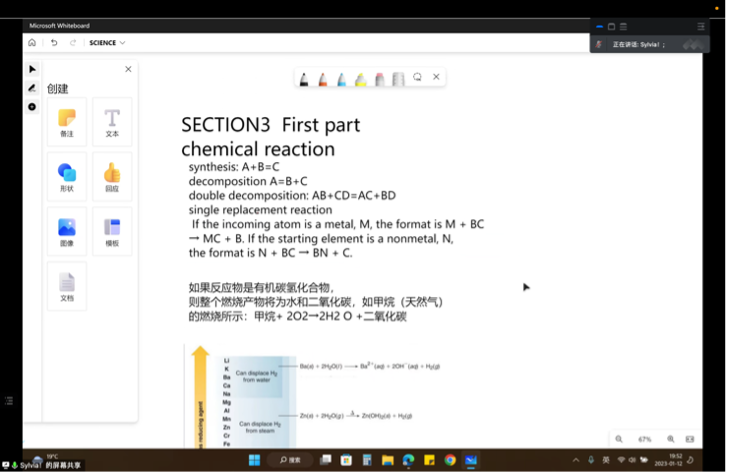Open the reactions (回应) option

[x=112, y=177]
